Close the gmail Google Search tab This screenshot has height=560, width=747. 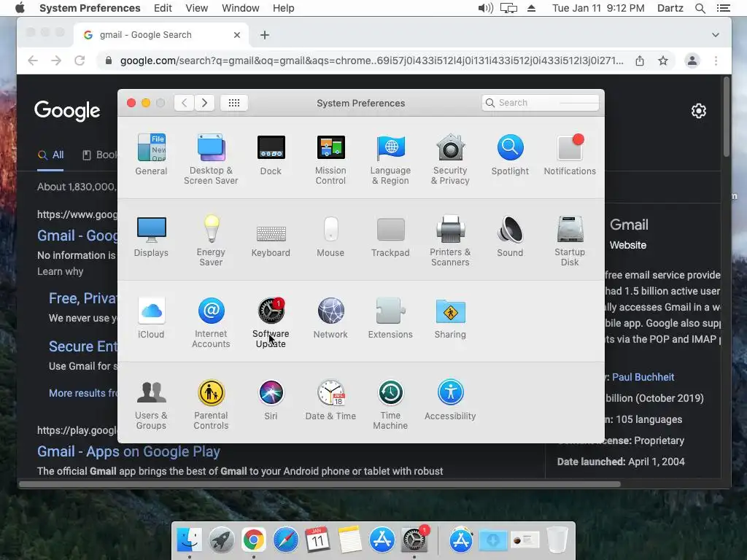[237, 35]
